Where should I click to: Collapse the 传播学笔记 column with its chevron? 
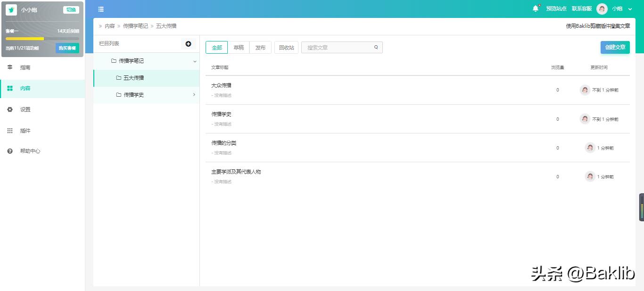click(x=194, y=61)
